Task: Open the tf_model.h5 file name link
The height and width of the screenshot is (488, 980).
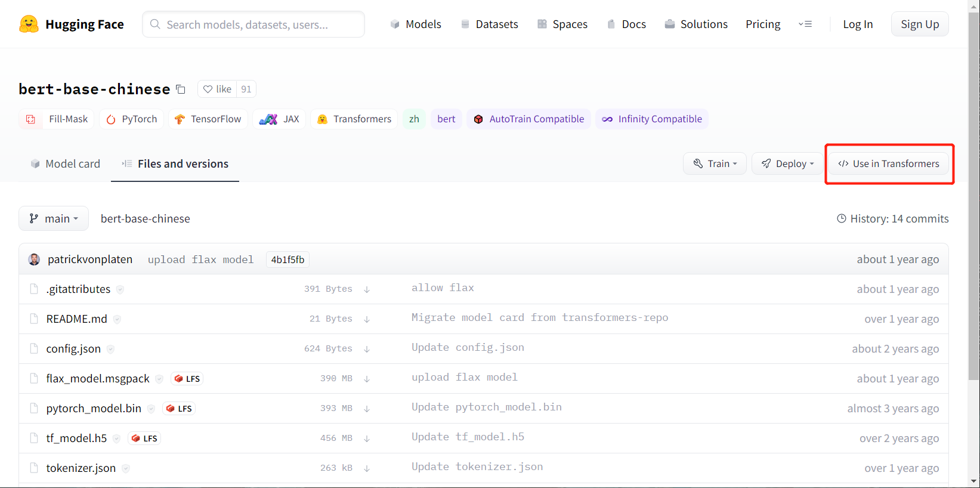Action: (76, 438)
